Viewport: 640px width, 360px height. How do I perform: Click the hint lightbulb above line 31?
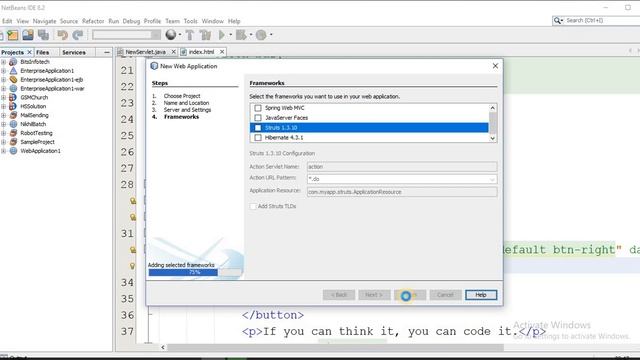(x=133, y=217)
